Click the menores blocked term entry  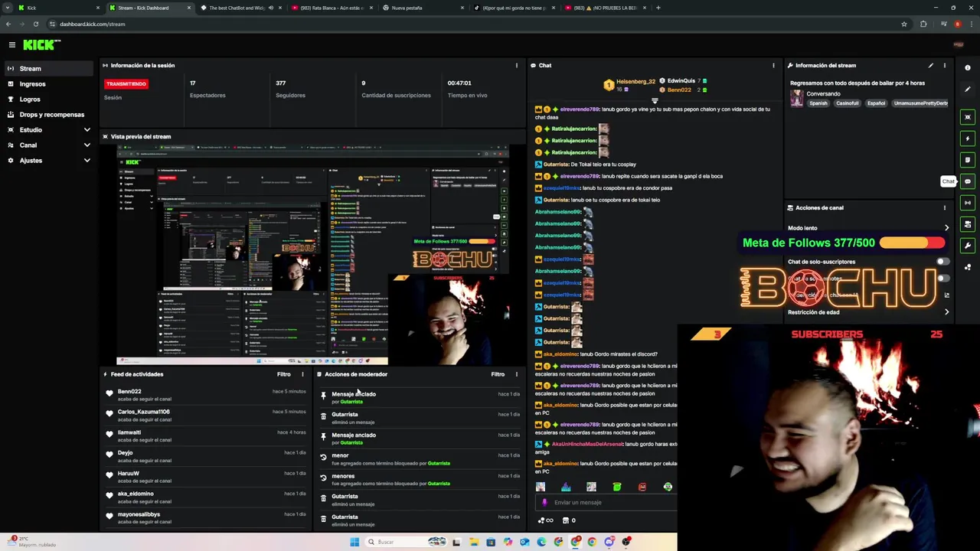pos(420,479)
